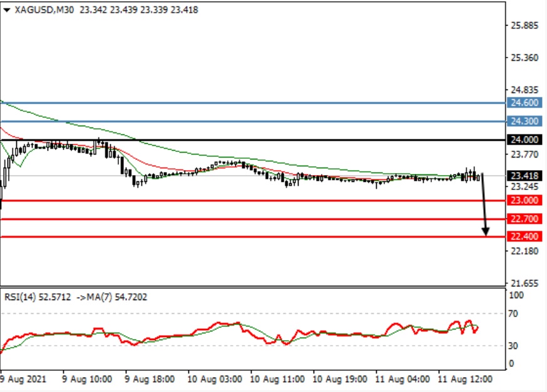This screenshot has width=547, height=392.
Task: Select the lower blue horizontal line at 24.300
Action: coord(253,121)
